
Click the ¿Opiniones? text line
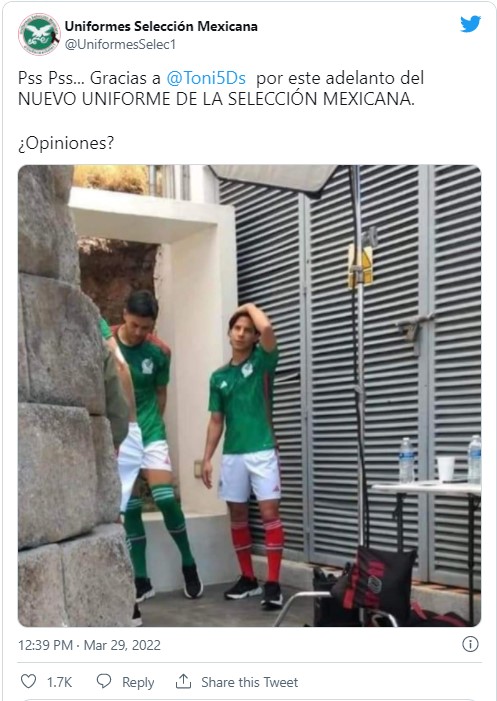[66, 144]
